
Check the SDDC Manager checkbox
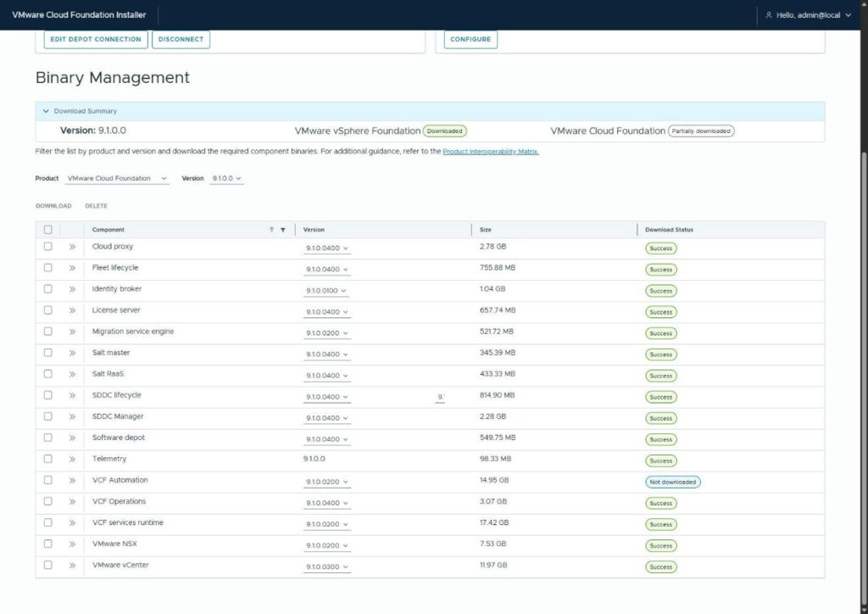[48, 416]
